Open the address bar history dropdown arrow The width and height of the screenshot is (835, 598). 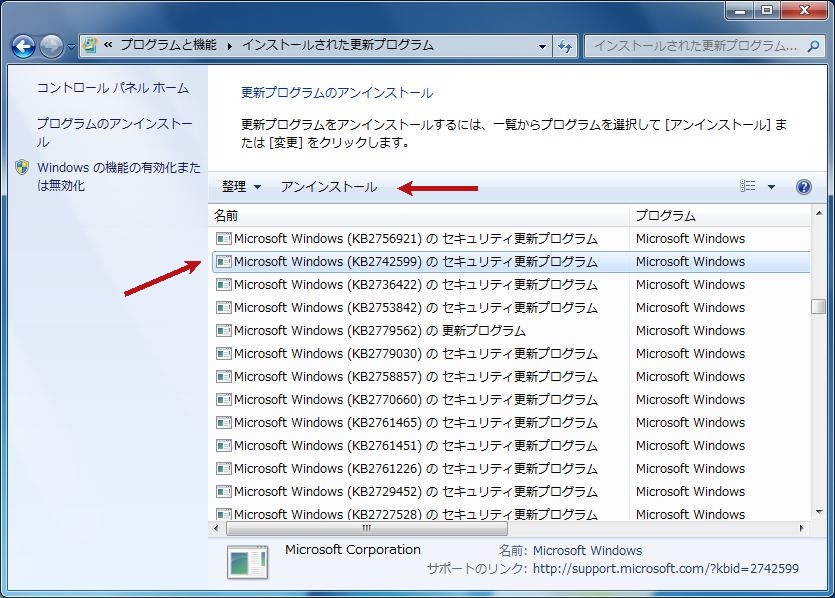(x=542, y=46)
